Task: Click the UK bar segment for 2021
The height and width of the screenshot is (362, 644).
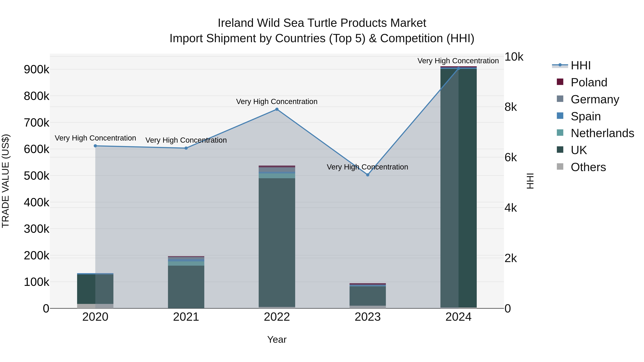Action: click(186, 287)
